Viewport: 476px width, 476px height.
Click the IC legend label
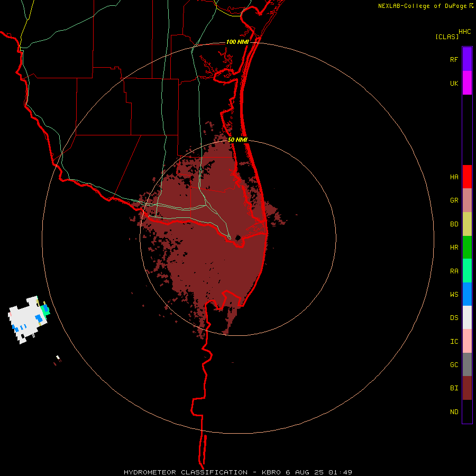pos(454,341)
